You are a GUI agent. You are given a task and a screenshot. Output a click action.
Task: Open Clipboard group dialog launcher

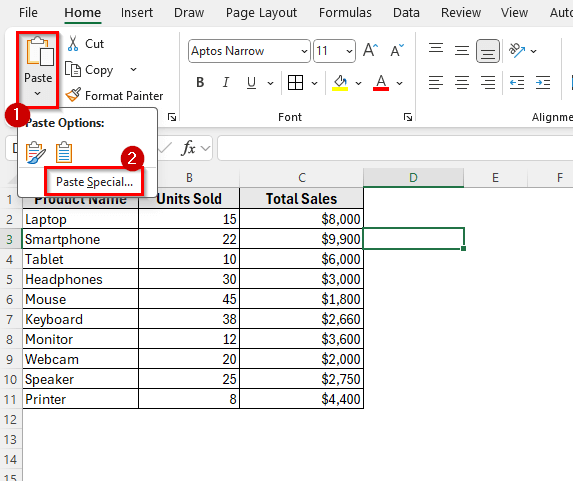click(171, 117)
